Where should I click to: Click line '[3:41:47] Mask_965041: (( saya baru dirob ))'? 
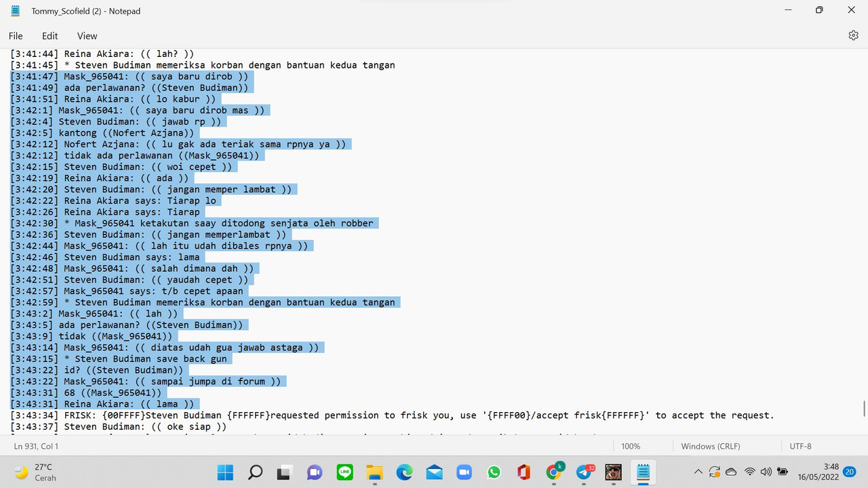130,77
